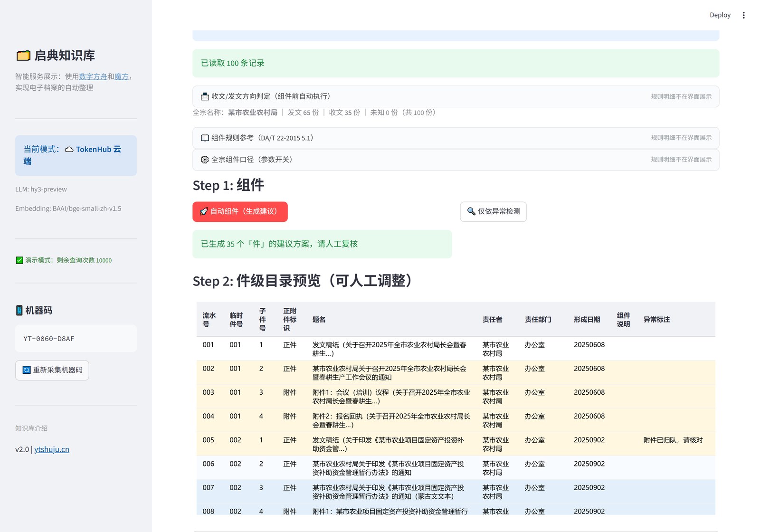Image resolution: width=760 pixels, height=532 pixels.
Task: Click the 自动组件（生成建议）button
Action: 240,211
